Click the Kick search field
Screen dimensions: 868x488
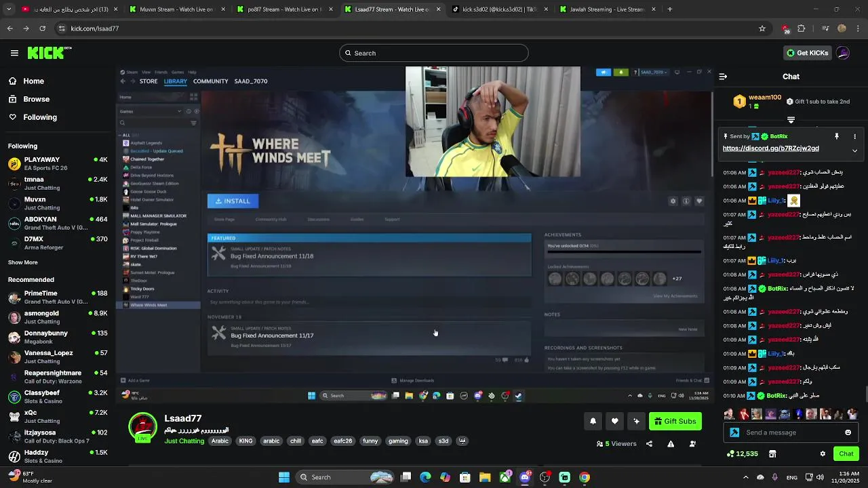tap(434, 53)
